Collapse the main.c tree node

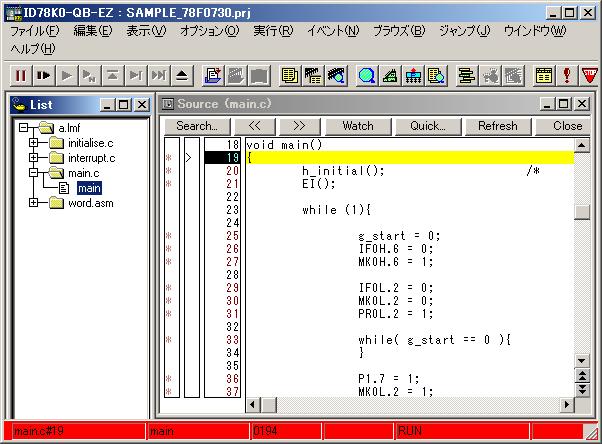(33, 173)
